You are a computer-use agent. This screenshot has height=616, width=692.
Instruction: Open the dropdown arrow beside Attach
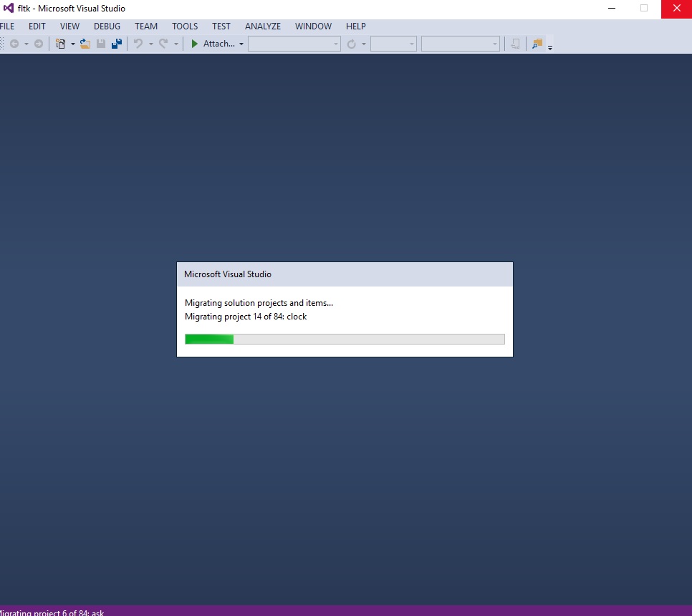click(241, 44)
